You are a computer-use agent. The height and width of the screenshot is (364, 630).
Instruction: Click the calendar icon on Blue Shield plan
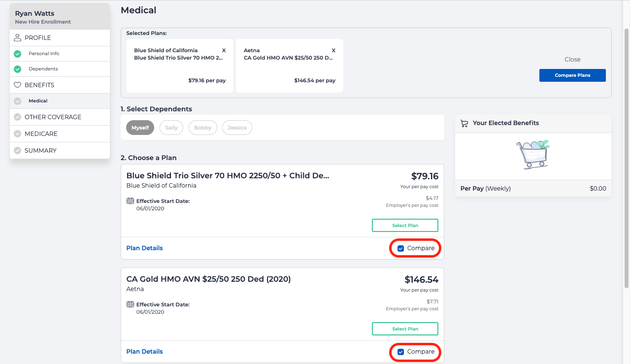(x=130, y=201)
